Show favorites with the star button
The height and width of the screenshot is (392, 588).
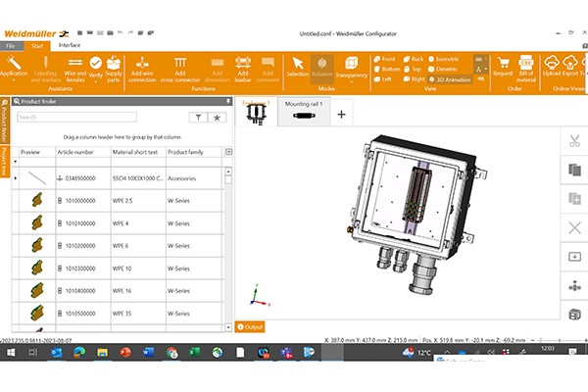pyautogui.click(x=217, y=118)
